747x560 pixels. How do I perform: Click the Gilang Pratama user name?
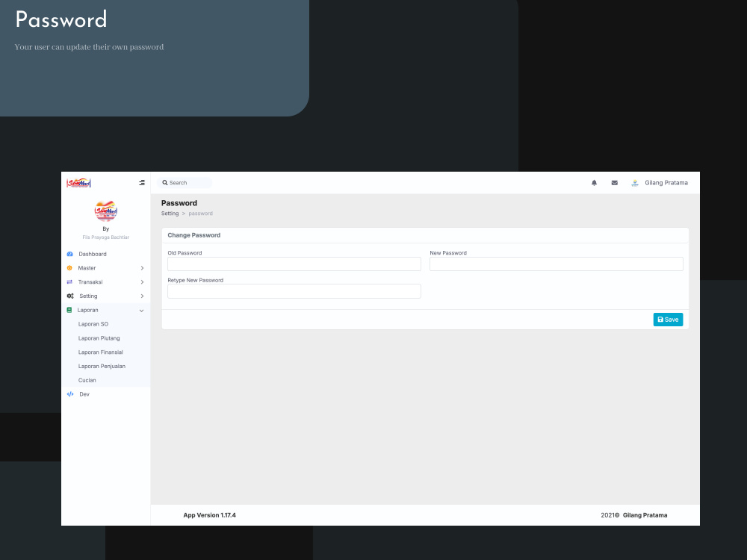(x=666, y=183)
